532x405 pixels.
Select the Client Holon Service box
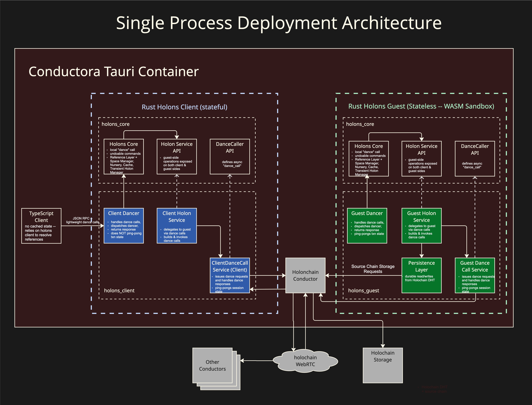pyautogui.click(x=177, y=225)
